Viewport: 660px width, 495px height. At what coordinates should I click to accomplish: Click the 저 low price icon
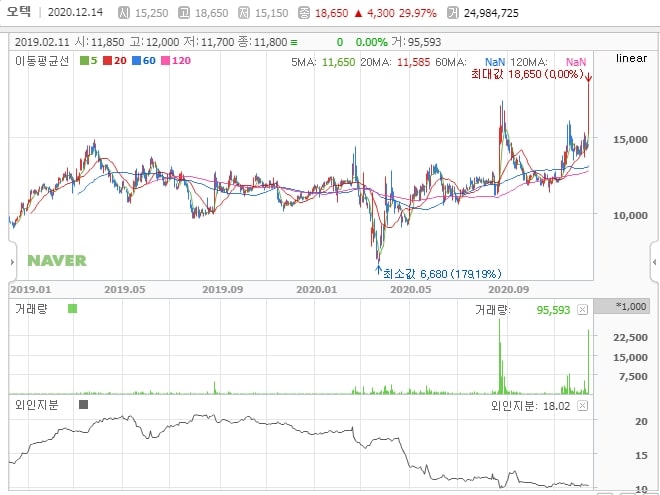[x=244, y=13]
